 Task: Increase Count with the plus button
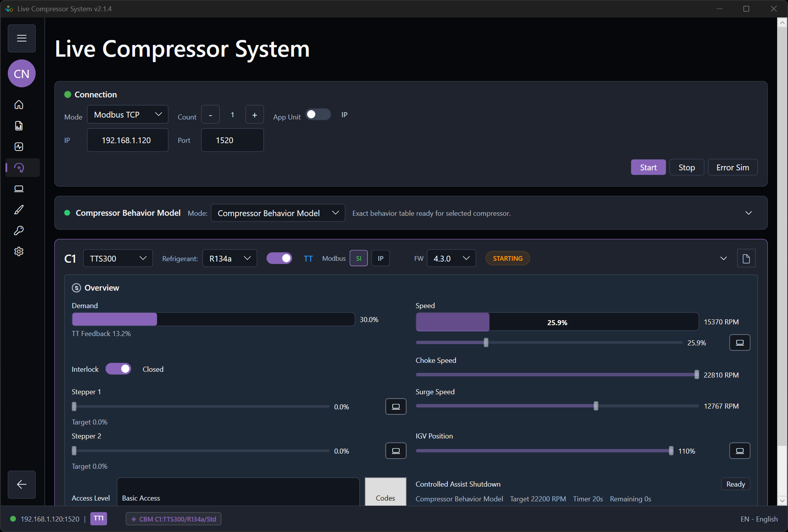tap(255, 115)
